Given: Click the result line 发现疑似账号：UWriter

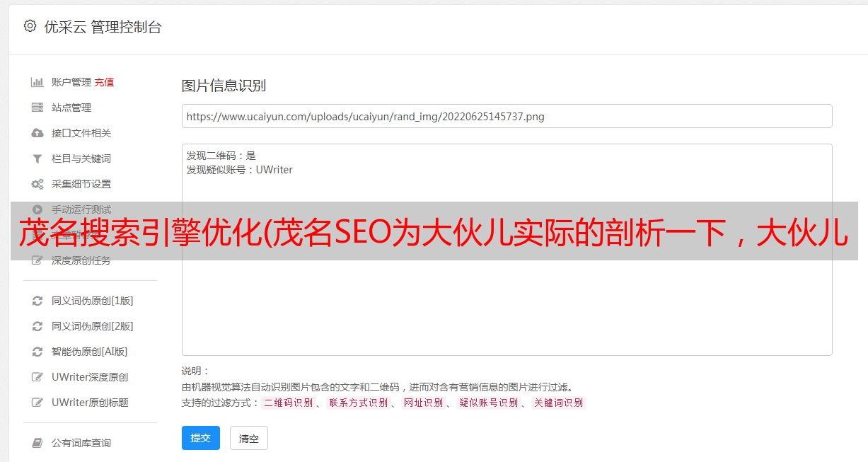Looking at the screenshot, I should coord(240,170).
